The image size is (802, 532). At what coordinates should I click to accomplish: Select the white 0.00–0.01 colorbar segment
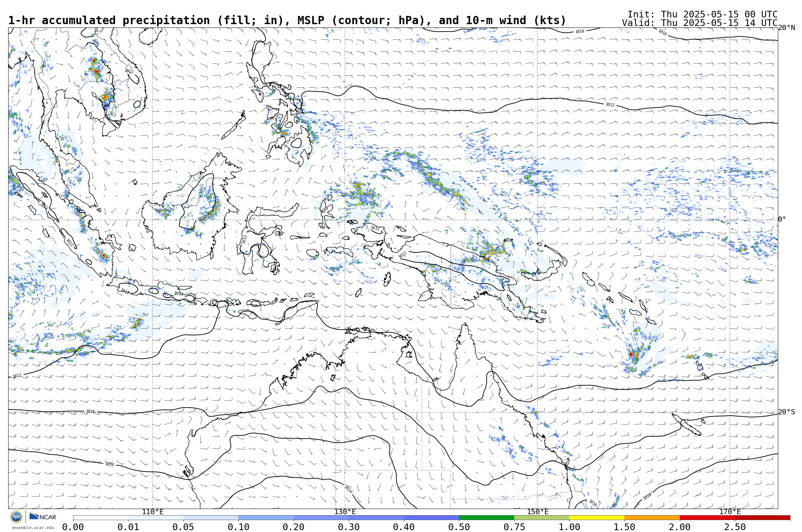click(x=101, y=518)
